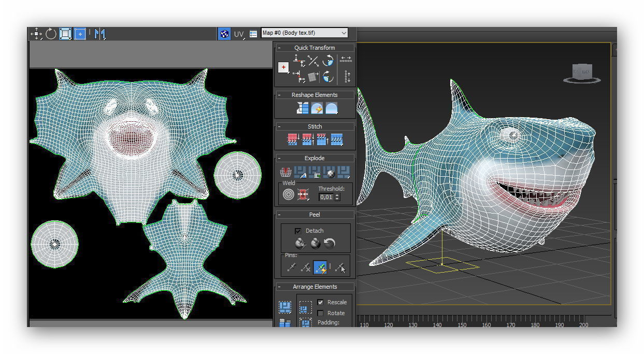Click Relax Until Flat icon
This screenshot has height=354, width=644.
tap(317, 108)
